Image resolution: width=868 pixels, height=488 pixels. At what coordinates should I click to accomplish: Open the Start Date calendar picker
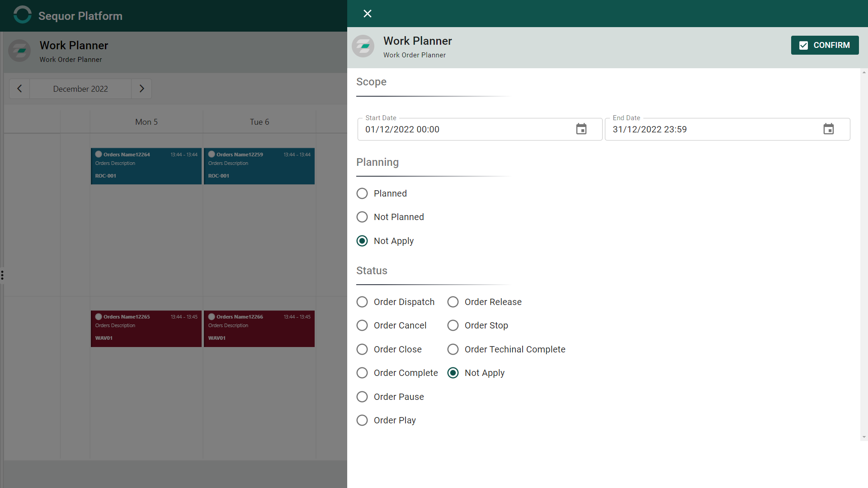581,129
